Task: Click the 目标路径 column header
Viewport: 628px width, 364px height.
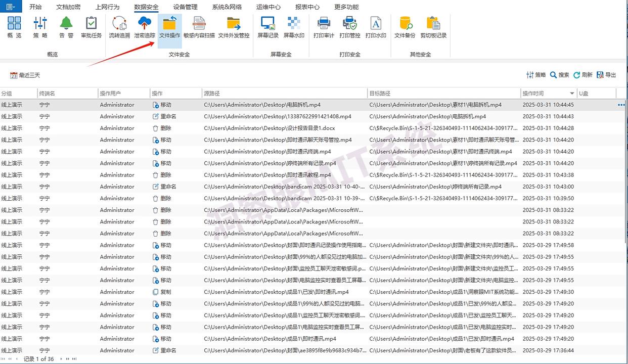Action: (x=444, y=94)
